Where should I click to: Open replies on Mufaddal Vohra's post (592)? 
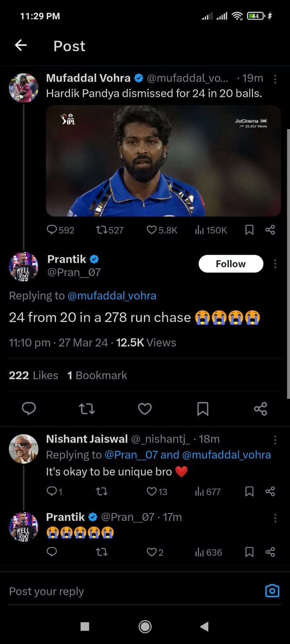(52, 230)
